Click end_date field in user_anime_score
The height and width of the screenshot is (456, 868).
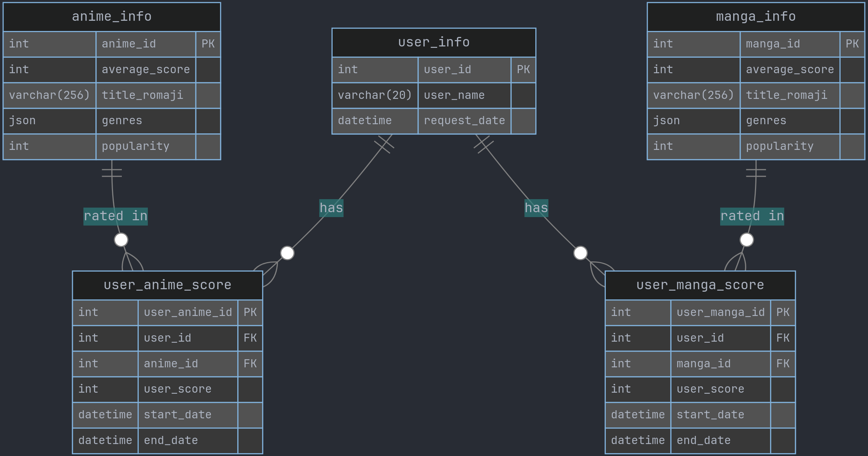coord(171,441)
